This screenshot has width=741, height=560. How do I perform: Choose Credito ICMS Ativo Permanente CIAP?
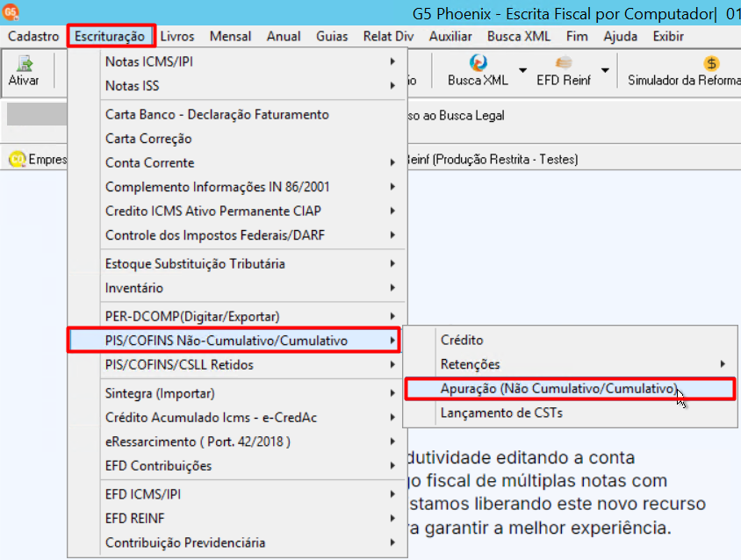(x=238, y=211)
